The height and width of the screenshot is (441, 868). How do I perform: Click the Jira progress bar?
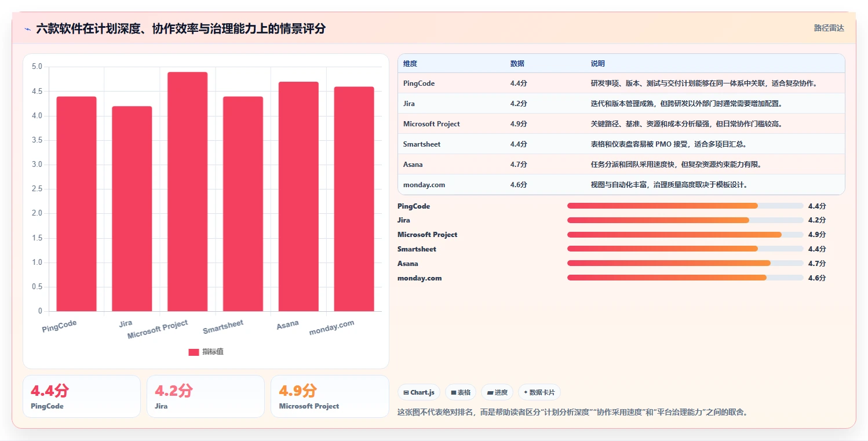(x=685, y=220)
